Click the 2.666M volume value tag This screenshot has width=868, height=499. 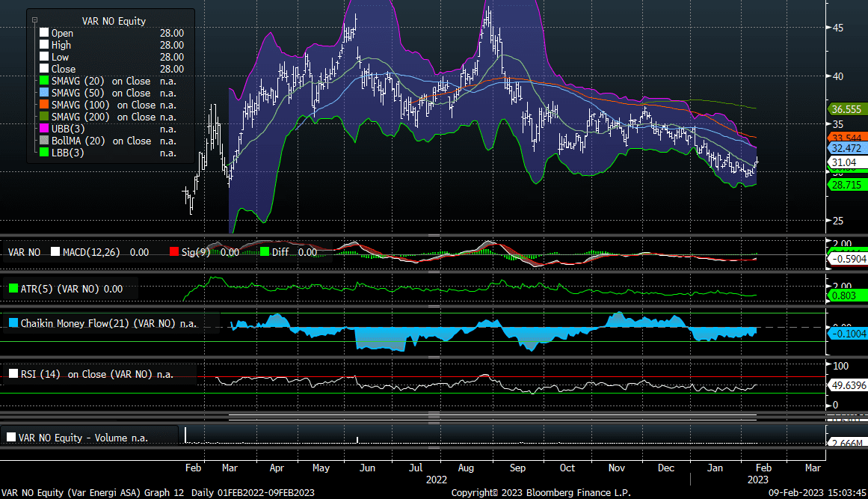coord(846,442)
